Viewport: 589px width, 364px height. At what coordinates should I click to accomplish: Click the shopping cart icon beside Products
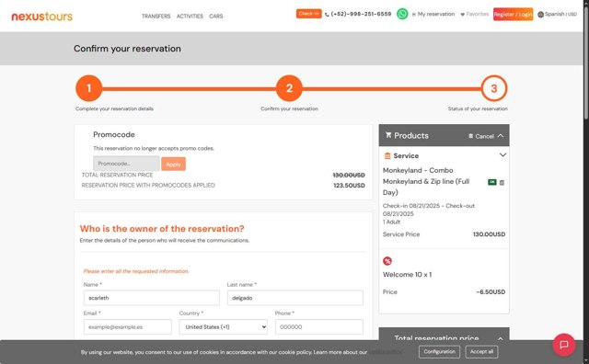(388, 135)
